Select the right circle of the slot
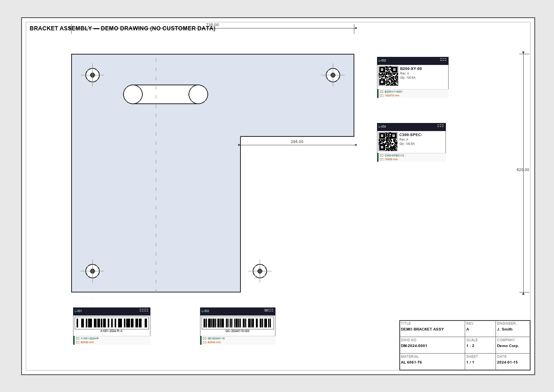 coord(198,95)
